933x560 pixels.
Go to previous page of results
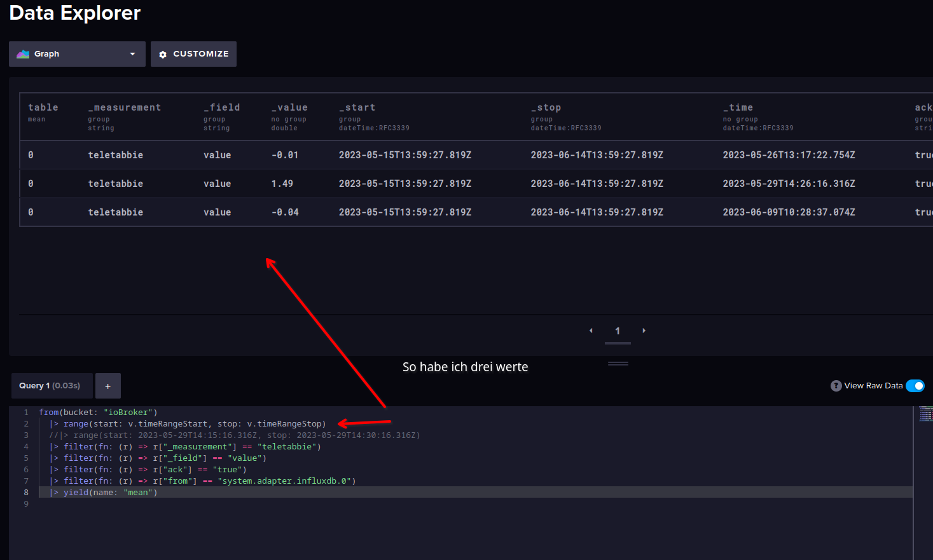coord(591,331)
